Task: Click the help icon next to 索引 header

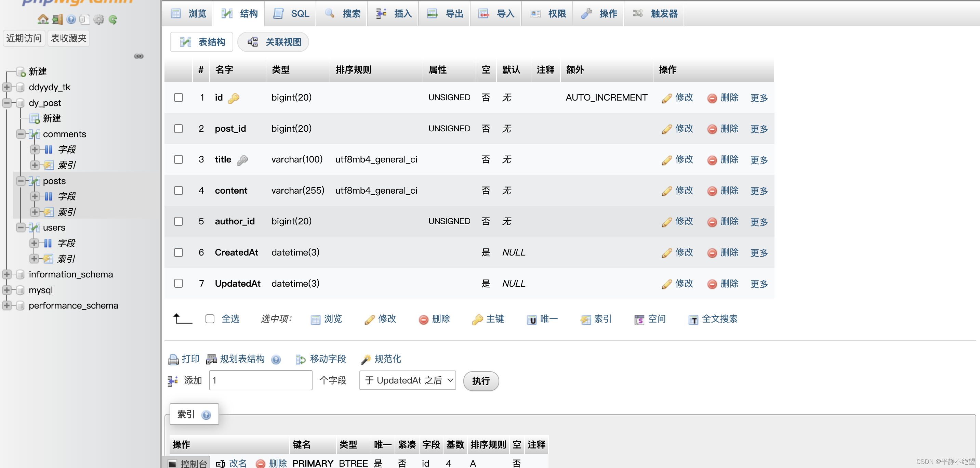Action: [206, 415]
